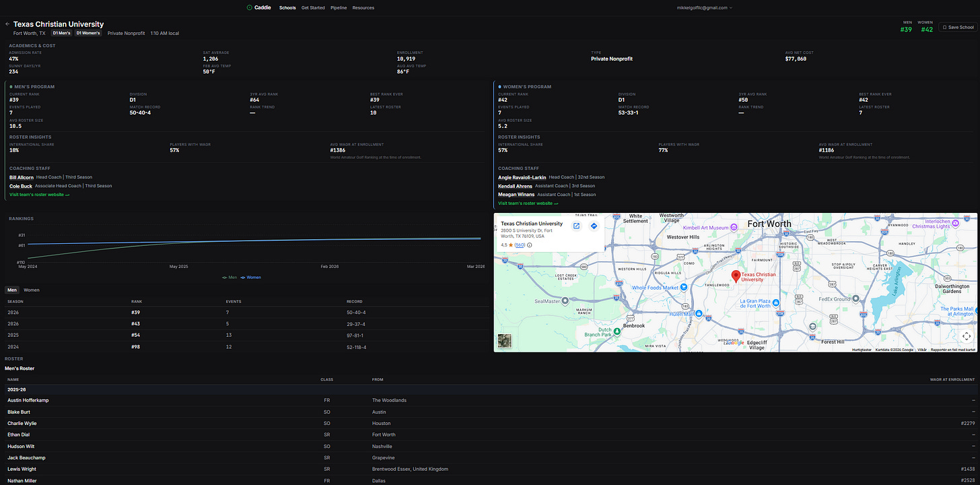Click Charlie Wylie's WAGR value #2279

coord(968,423)
